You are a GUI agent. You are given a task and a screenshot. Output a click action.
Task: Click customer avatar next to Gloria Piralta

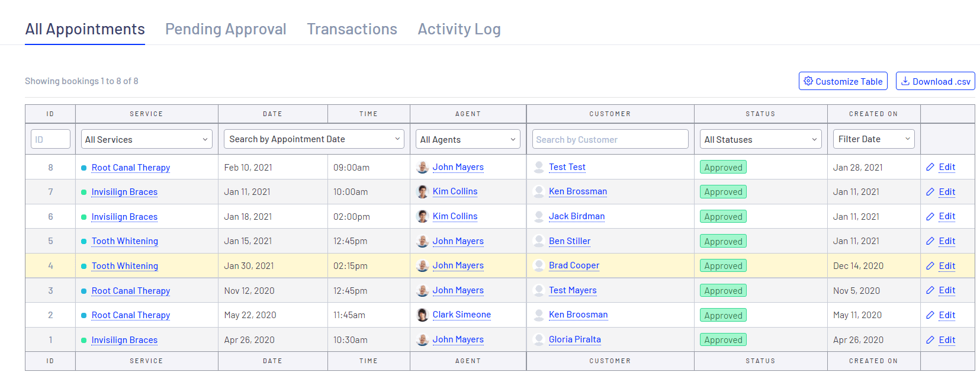point(539,339)
